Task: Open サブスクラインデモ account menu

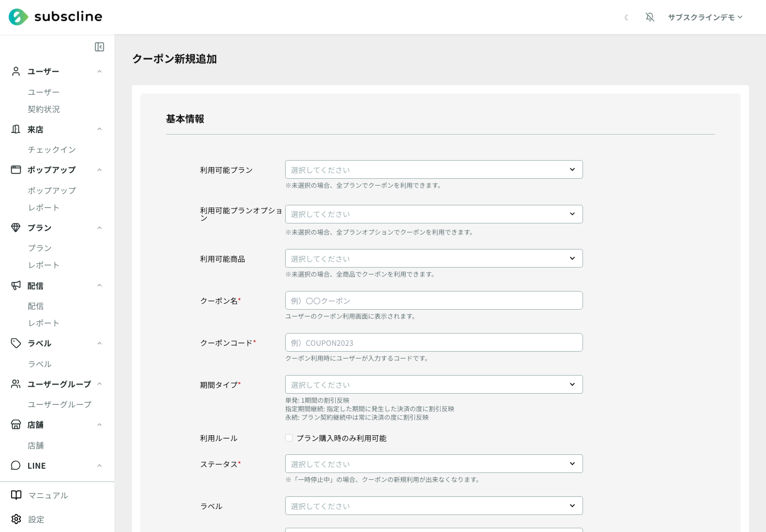Action: click(705, 18)
